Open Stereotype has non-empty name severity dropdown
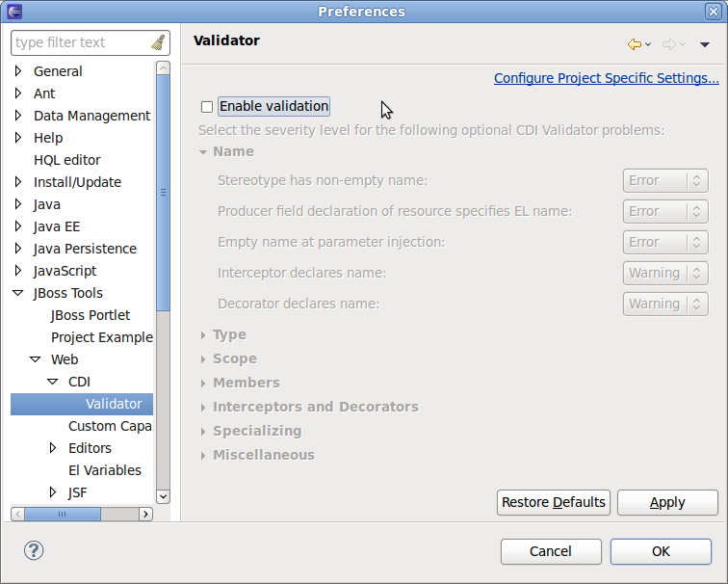This screenshot has width=728, height=584. pyautogui.click(x=665, y=180)
